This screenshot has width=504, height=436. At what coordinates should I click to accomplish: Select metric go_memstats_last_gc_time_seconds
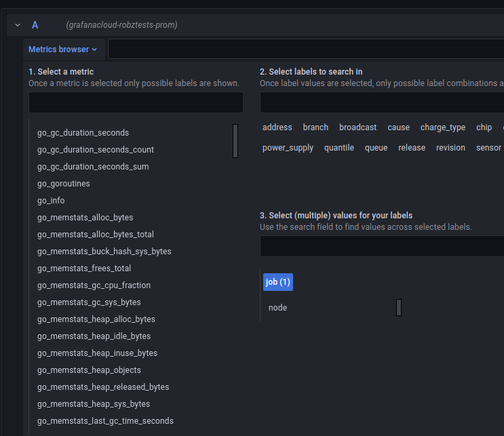[105, 421]
